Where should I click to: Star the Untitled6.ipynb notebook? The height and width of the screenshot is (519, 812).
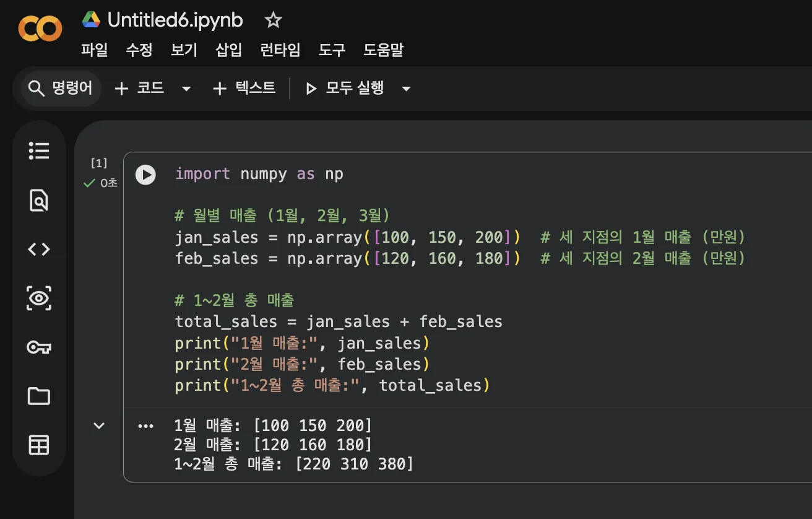[x=273, y=20]
